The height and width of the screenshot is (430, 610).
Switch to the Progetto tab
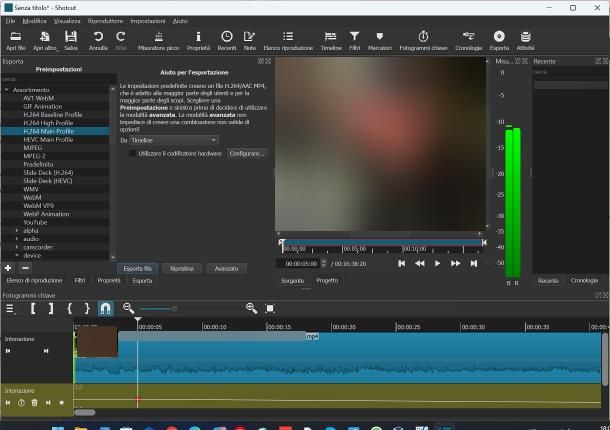[x=327, y=281]
